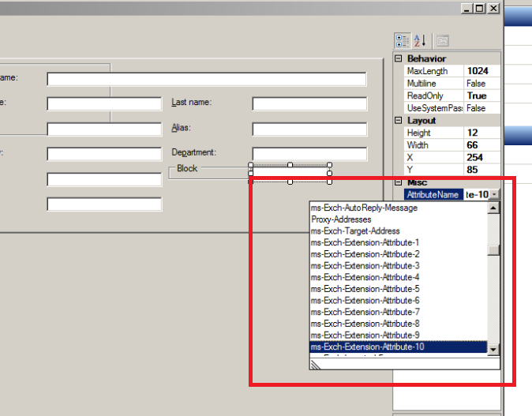
Task: Click the Multiline False value
Action: point(481,84)
